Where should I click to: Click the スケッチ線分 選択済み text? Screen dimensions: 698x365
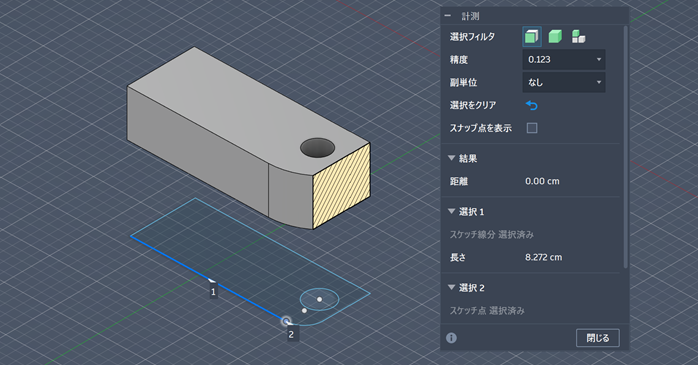click(491, 235)
